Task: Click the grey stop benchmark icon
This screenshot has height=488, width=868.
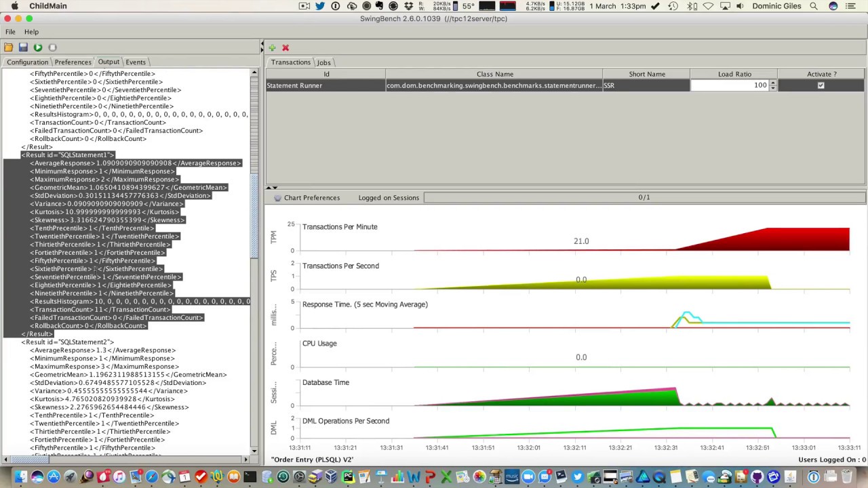Action: [53, 47]
